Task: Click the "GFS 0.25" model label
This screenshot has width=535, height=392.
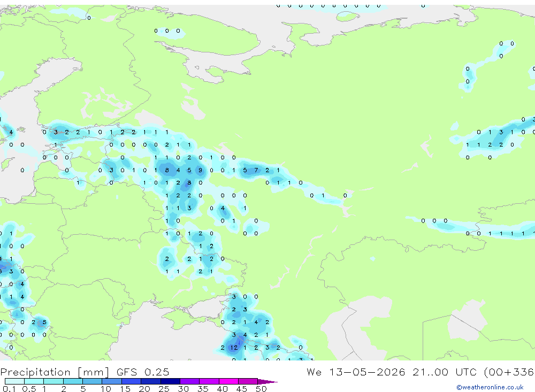Action: tap(143, 372)
